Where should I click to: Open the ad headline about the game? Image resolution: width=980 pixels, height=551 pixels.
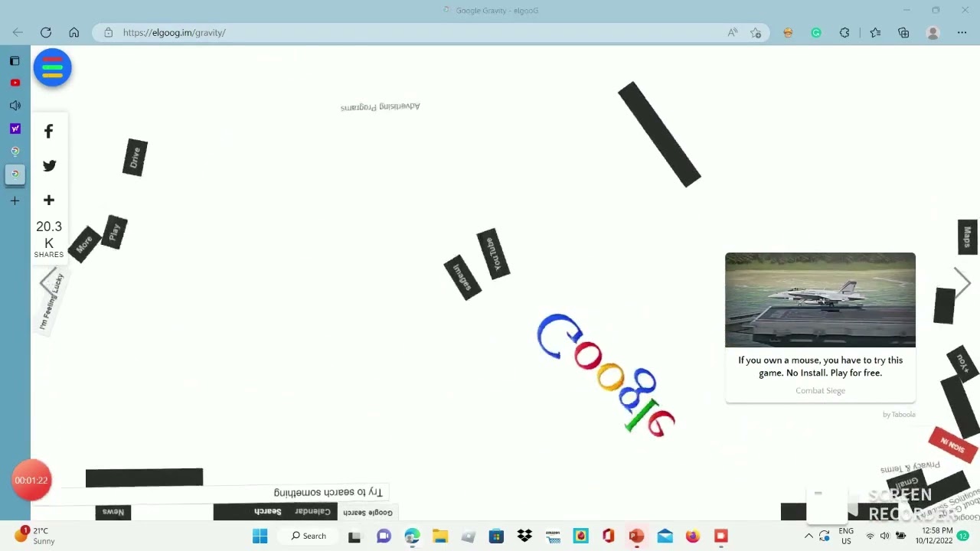[x=820, y=367]
